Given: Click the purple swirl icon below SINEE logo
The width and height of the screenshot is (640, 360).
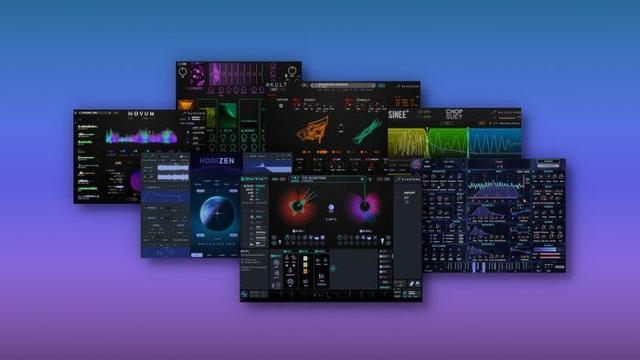Looking at the screenshot, I should click(416, 164).
